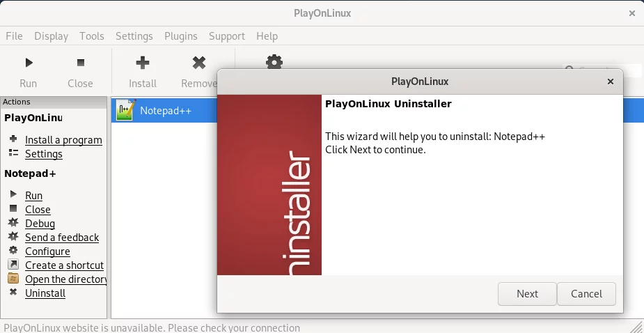644x333 pixels.
Task: Click the Remove X toolbar icon
Action: click(199, 63)
